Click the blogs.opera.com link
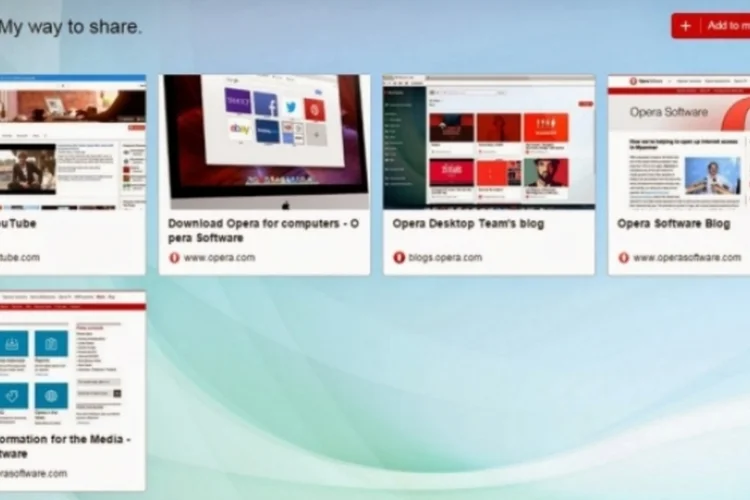The width and height of the screenshot is (750, 500). pyautogui.click(x=445, y=257)
